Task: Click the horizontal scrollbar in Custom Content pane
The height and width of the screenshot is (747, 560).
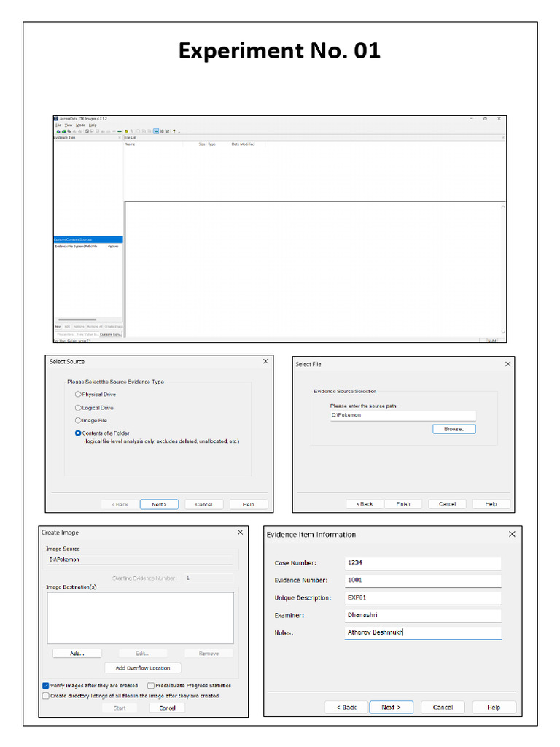Action: coord(77,320)
